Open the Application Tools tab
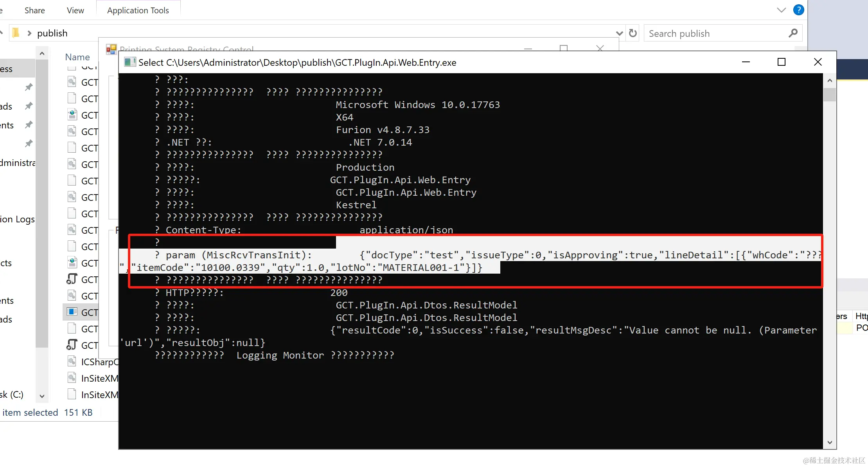The height and width of the screenshot is (467, 868). tap(138, 11)
